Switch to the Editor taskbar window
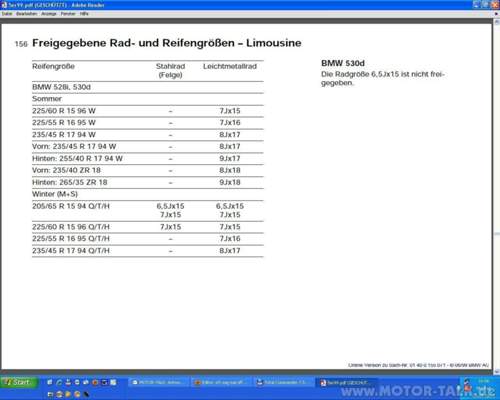 pos(220,382)
